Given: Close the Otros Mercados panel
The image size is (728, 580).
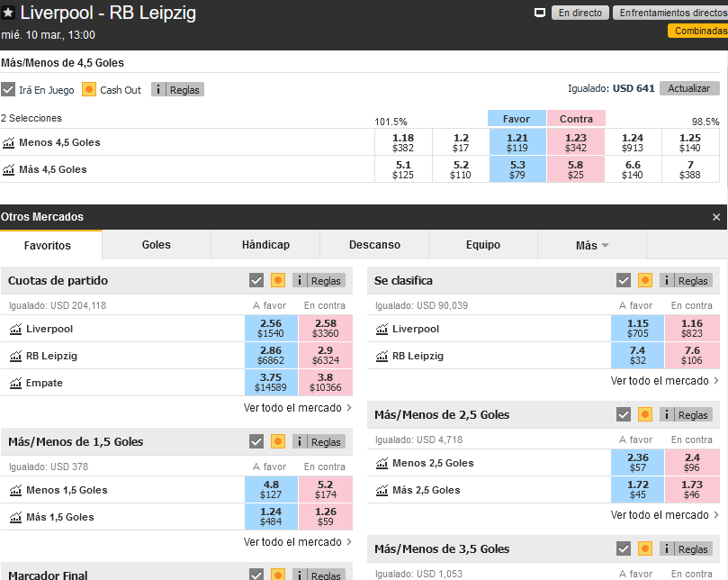Looking at the screenshot, I should pyautogui.click(x=716, y=217).
